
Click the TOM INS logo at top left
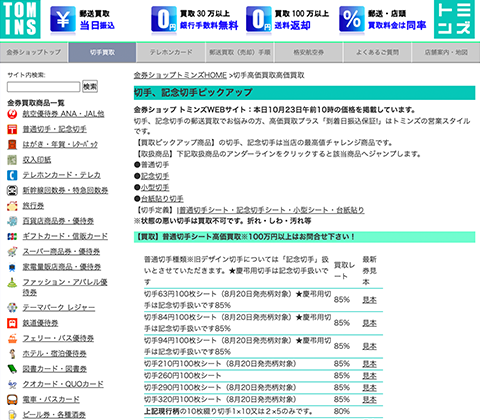point(20,19)
